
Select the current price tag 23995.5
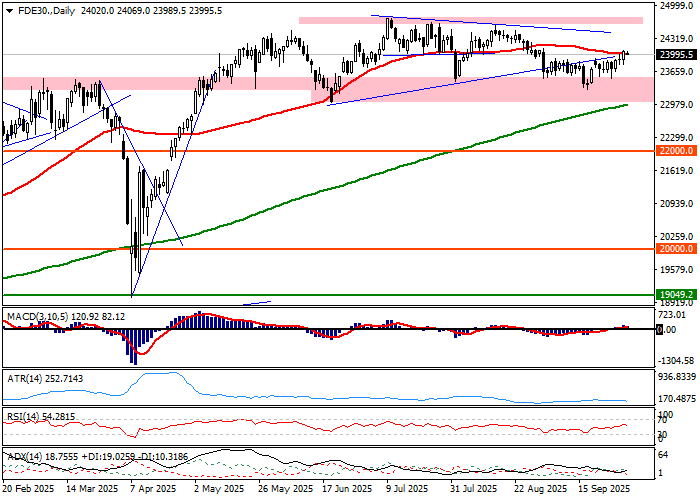[x=676, y=55]
